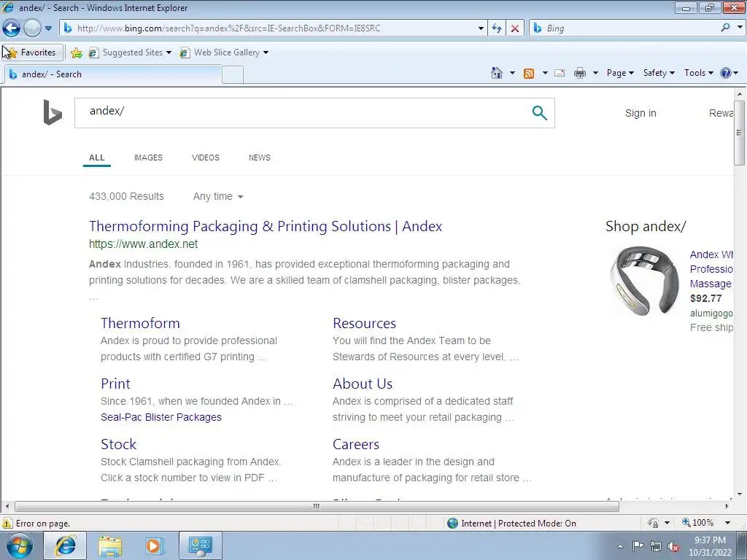Open the search provider dropdown arrow
The width and height of the screenshot is (747, 560).
click(x=740, y=28)
